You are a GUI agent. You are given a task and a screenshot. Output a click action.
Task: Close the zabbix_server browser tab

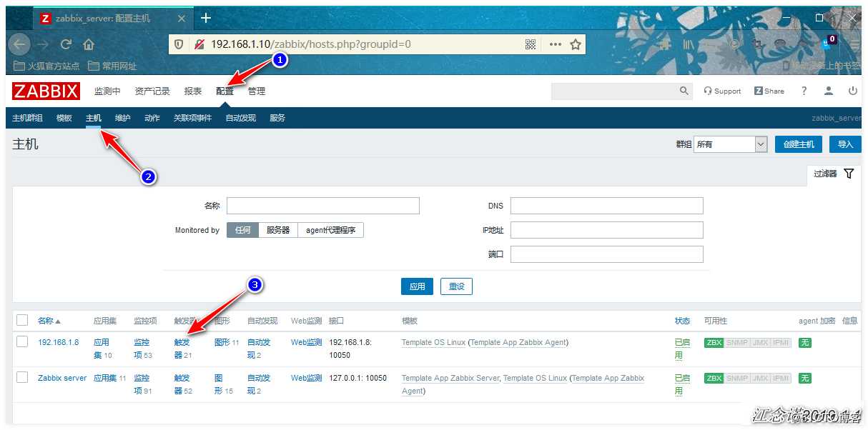click(182, 18)
